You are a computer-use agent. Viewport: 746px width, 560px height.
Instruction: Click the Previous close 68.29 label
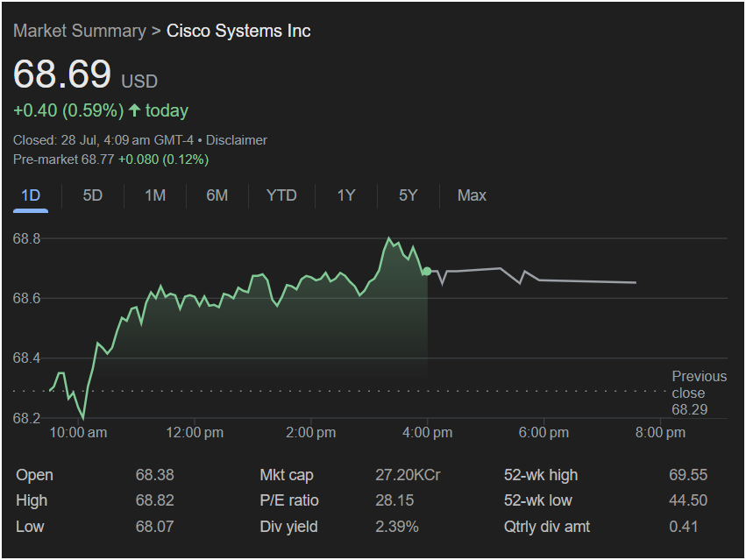click(699, 393)
